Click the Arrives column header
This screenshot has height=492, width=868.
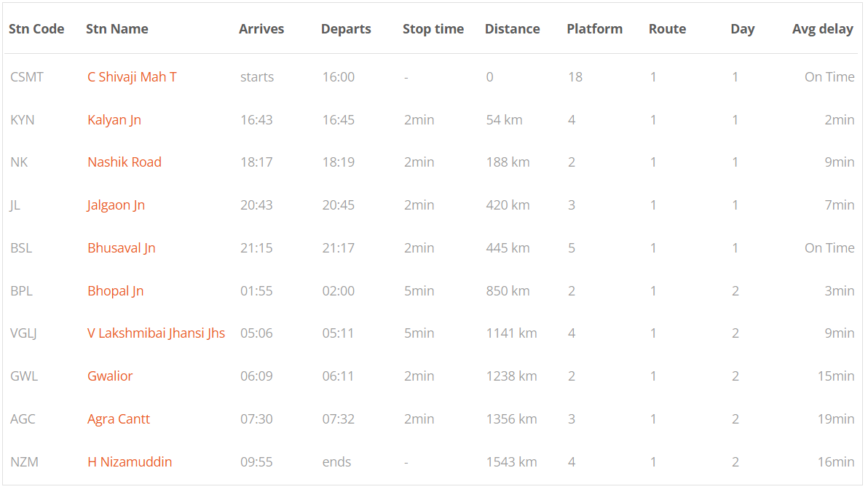261,29
